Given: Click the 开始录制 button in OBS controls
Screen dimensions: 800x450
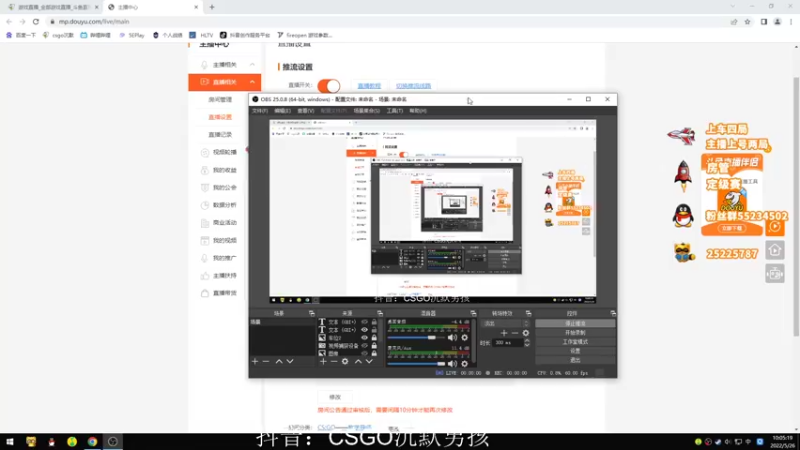Looking at the screenshot, I should (x=575, y=333).
